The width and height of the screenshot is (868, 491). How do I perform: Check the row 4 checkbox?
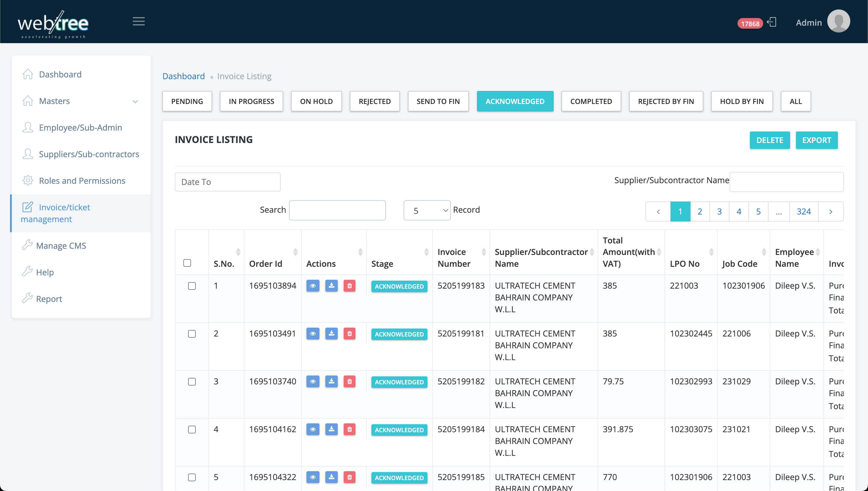pyautogui.click(x=192, y=430)
